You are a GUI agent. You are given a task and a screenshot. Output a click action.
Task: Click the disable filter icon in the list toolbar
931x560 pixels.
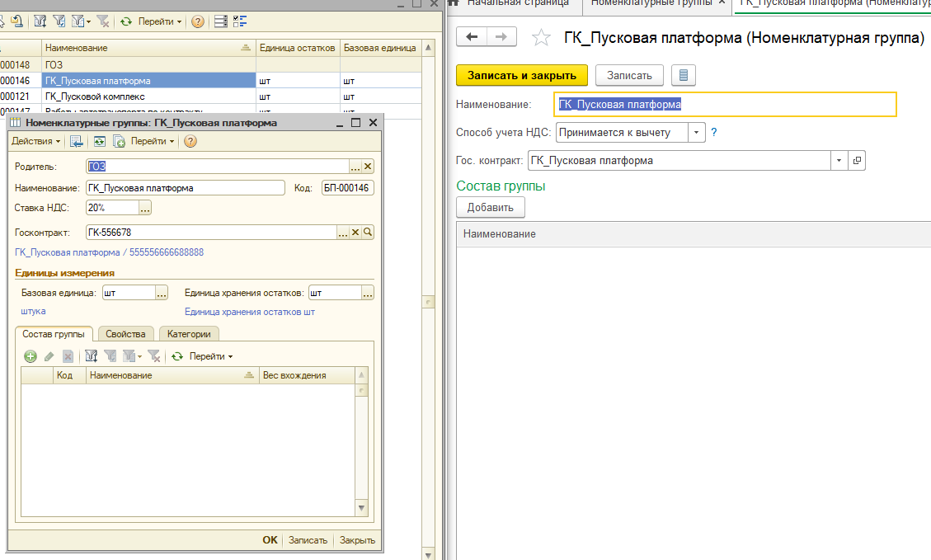click(103, 22)
